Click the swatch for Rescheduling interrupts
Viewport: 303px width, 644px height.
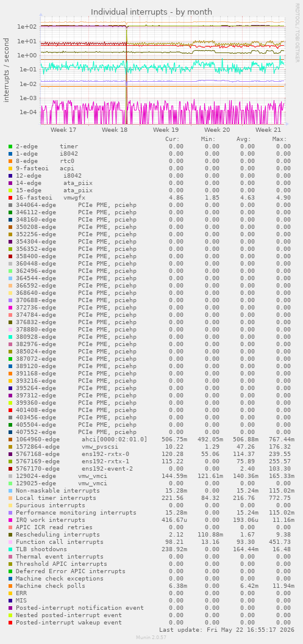point(10,534)
